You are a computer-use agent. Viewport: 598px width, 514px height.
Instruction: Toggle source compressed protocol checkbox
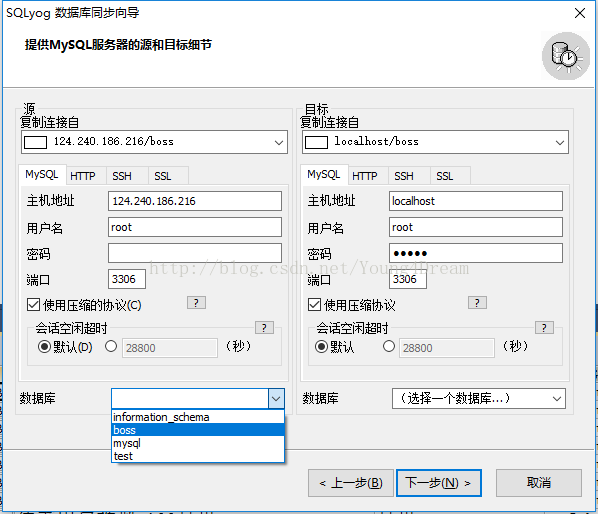(33, 305)
